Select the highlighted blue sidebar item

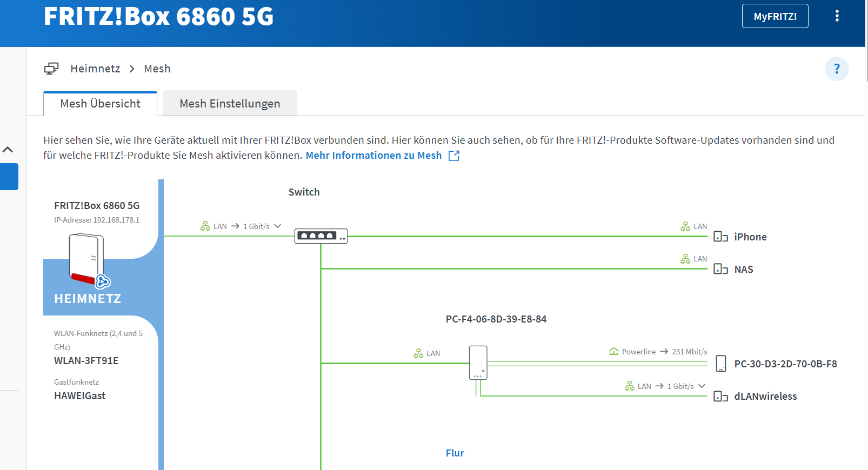(x=9, y=177)
